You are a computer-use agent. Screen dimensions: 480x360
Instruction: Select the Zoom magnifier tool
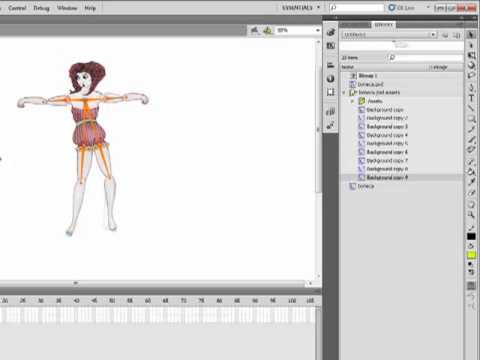(x=471, y=215)
